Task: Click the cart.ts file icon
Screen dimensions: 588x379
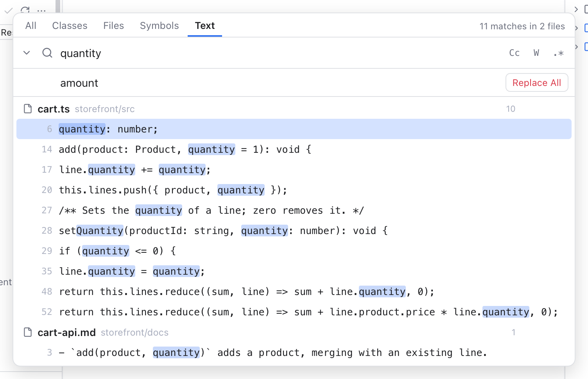Action: (x=28, y=109)
